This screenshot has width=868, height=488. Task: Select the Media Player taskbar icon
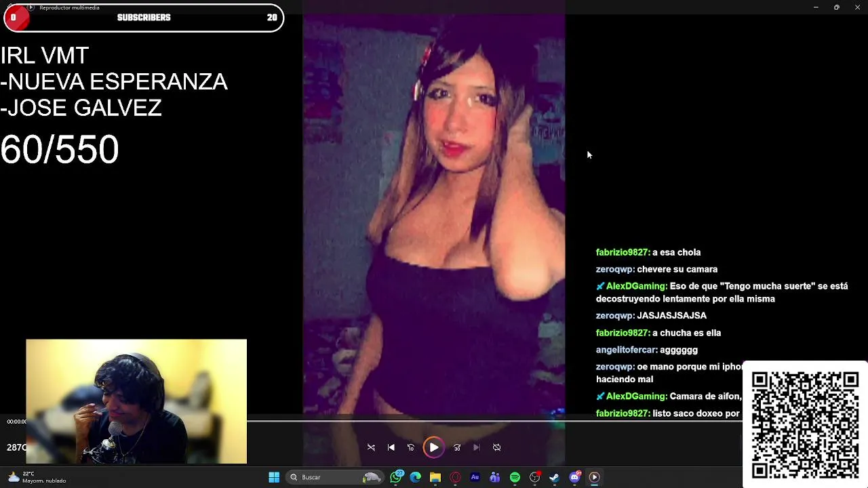coord(594,477)
